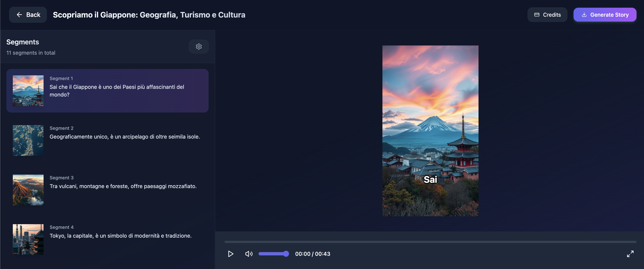Click the video progress bar
Image resolution: width=644 pixels, height=269 pixels.
[430, 242]
